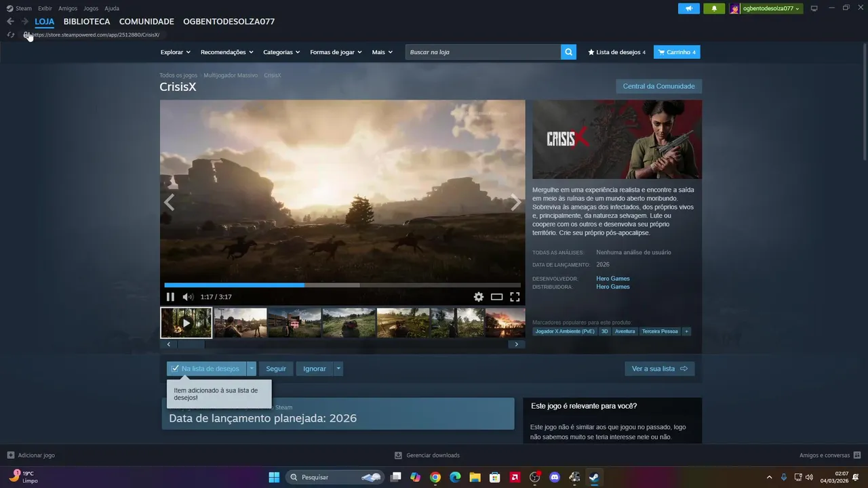
Task: Go back with the navigation arrow
Action: pos(10,22)
